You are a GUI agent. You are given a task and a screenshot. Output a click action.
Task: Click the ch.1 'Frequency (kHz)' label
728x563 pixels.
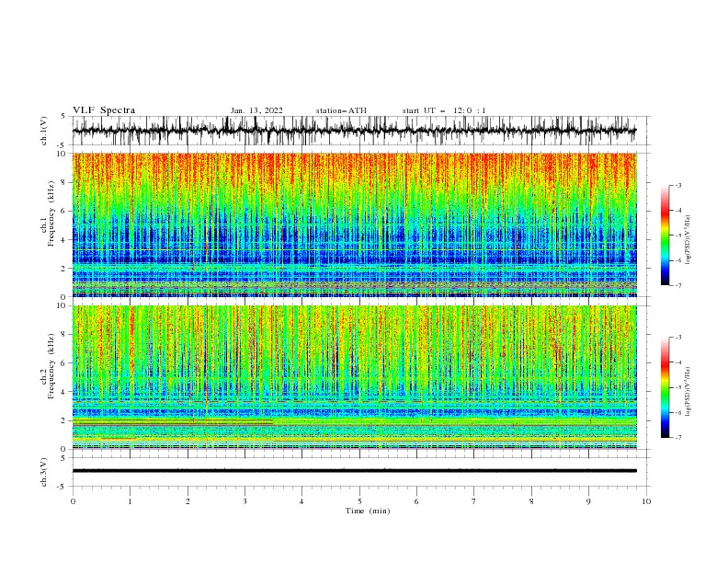[x=51, y=214]
